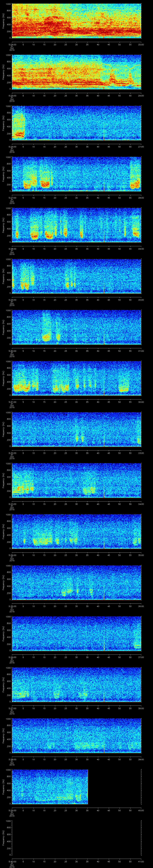Open the spectrogram panel starting at 5:26:00
Viewport: 153px width, 868px height.
point(76,123)
